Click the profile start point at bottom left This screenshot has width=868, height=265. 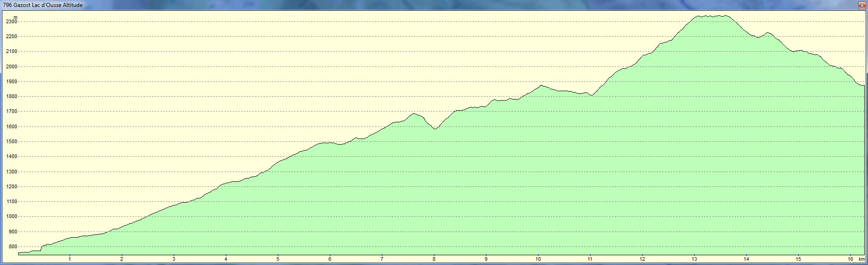click(x=20, y=253)
